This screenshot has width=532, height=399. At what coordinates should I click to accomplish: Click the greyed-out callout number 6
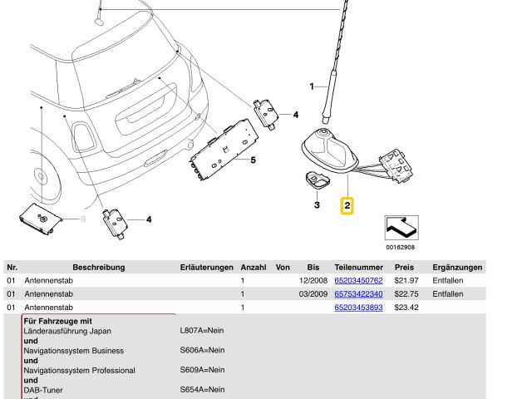[x=82, y=219]
